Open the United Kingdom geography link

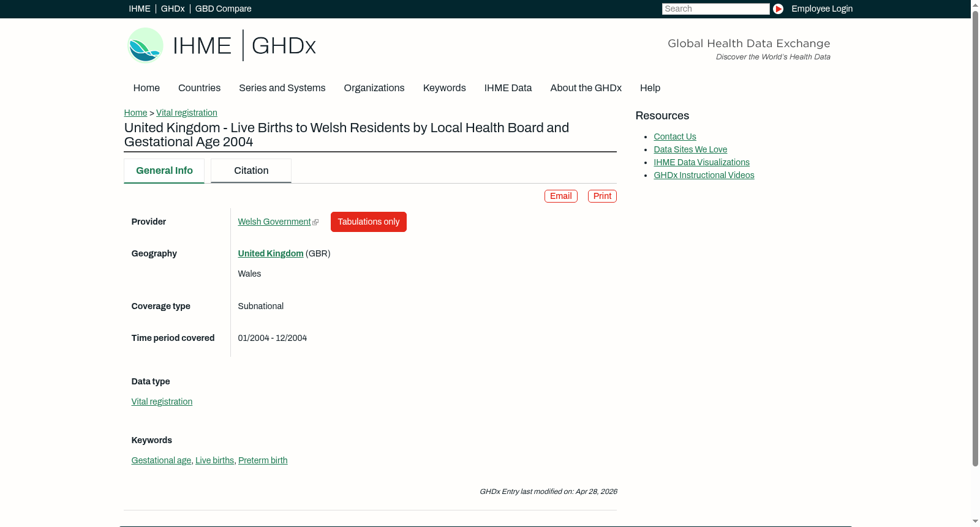[271, 253]
